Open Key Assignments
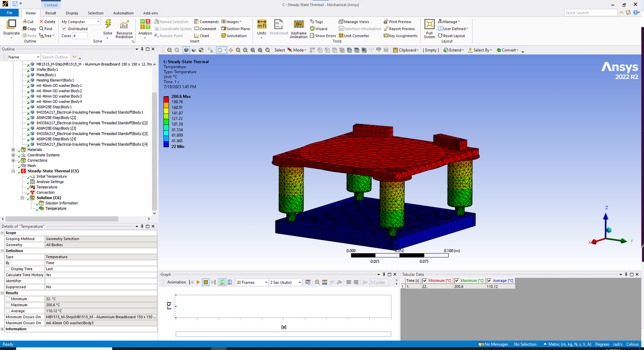Image resolution: width=644 pixels, height=350 pixels. tap(400, 36)
